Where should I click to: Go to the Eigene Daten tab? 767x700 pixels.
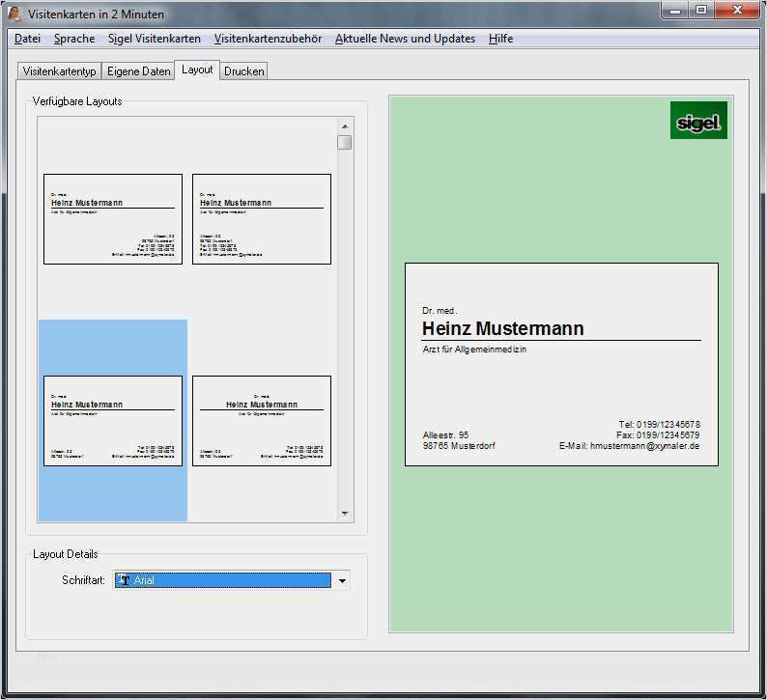[138, 71]
